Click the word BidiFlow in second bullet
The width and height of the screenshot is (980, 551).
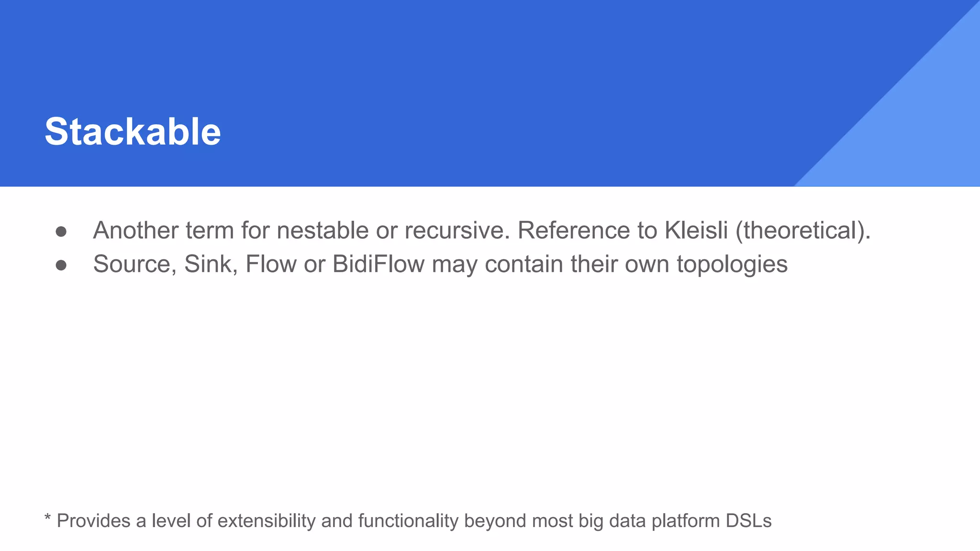(379, 264)
